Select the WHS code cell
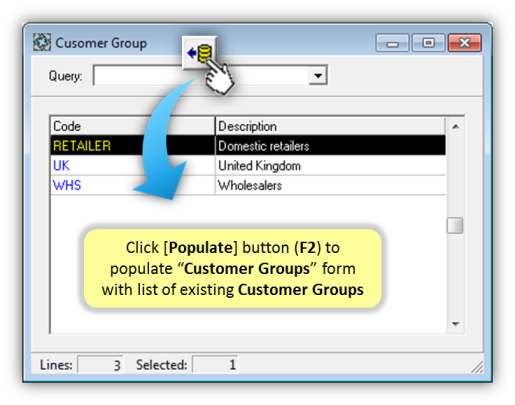 [133, 185]
